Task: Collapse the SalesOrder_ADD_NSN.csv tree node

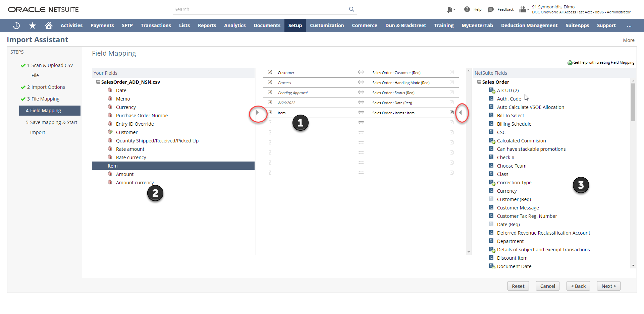Action: (x=98, y=82)
